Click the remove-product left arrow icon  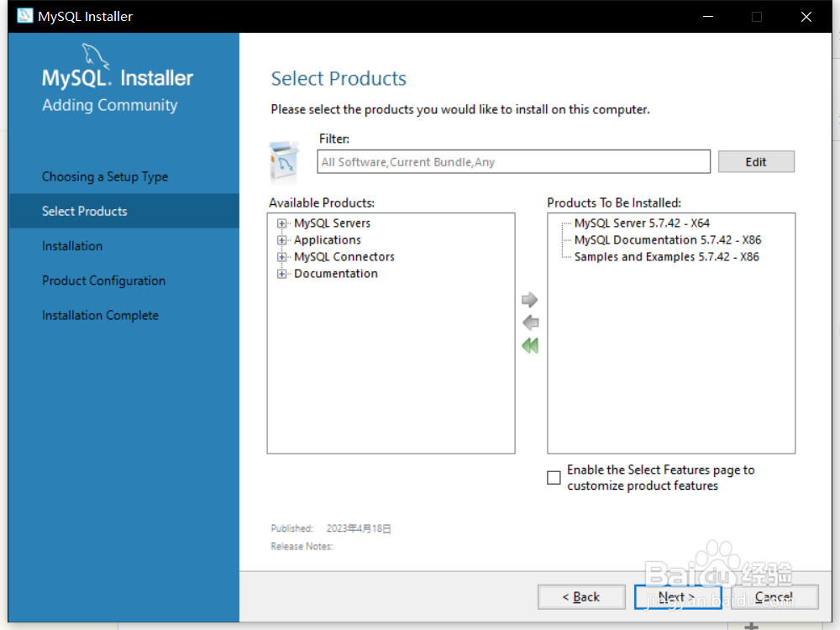click(x=530, y=323)
